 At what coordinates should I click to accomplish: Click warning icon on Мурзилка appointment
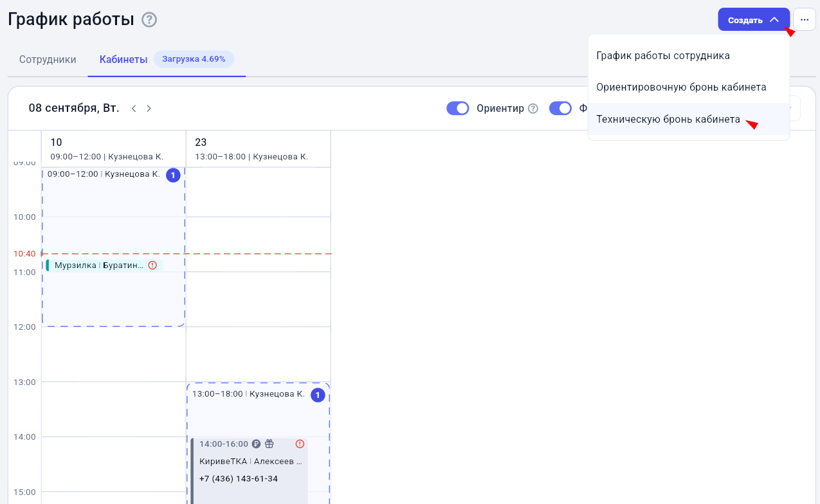coord(152,265)
